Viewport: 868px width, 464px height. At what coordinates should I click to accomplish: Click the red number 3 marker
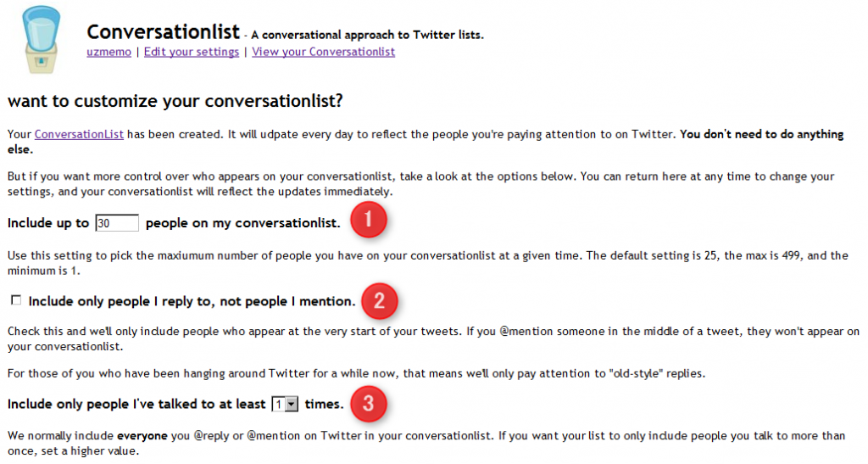[x=368, y=403]
